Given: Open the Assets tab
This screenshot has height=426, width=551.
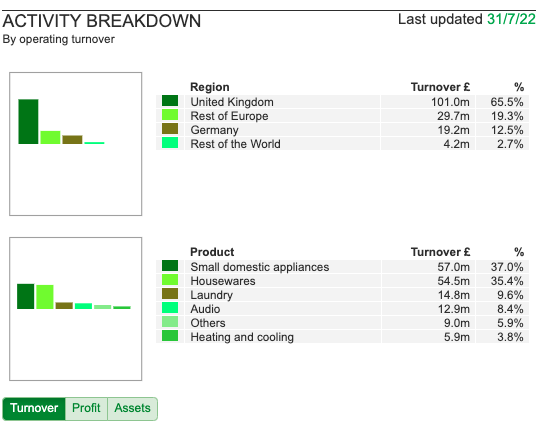Looking at the screenshot, I should 132,408.
